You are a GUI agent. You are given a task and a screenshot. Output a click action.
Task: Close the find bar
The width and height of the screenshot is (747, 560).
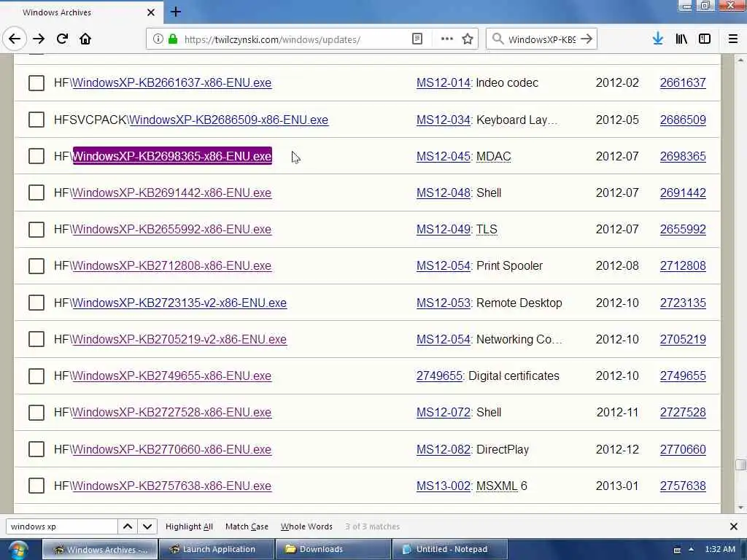[734, 526]
